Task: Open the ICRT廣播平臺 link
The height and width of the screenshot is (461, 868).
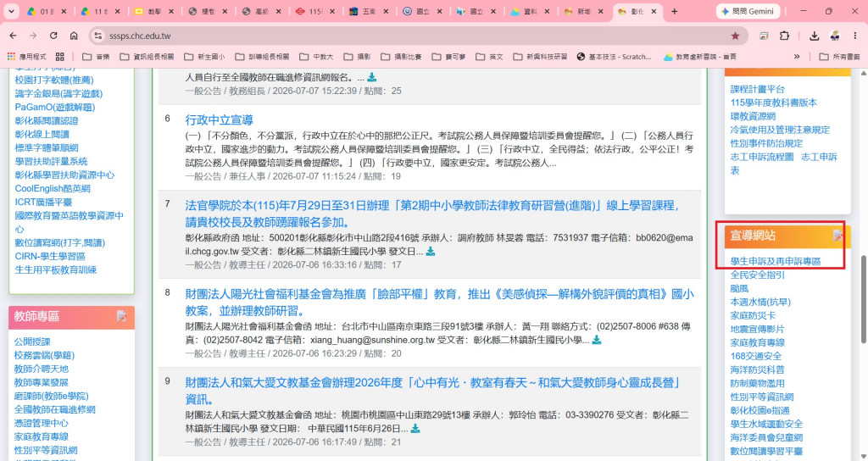Action: pyautogui.click(x=44, y=202)
